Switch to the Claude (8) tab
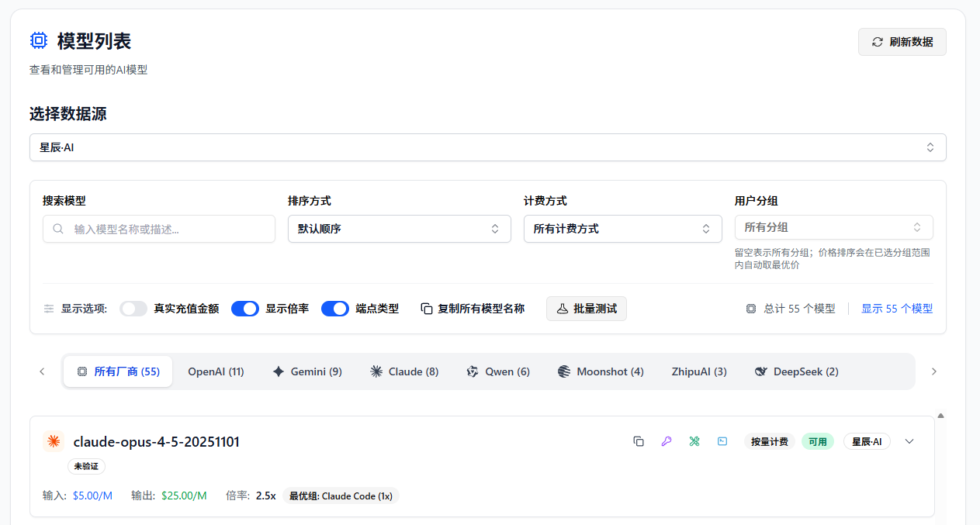Screen dimensions: 980x525 coord(404,371)
